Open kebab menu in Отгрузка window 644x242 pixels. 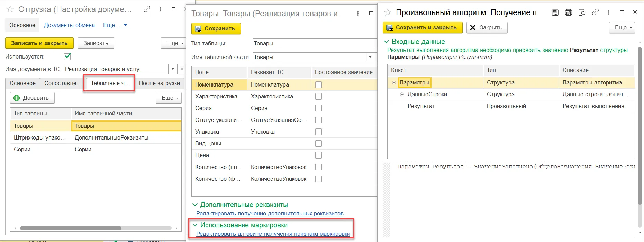(160, 9)
